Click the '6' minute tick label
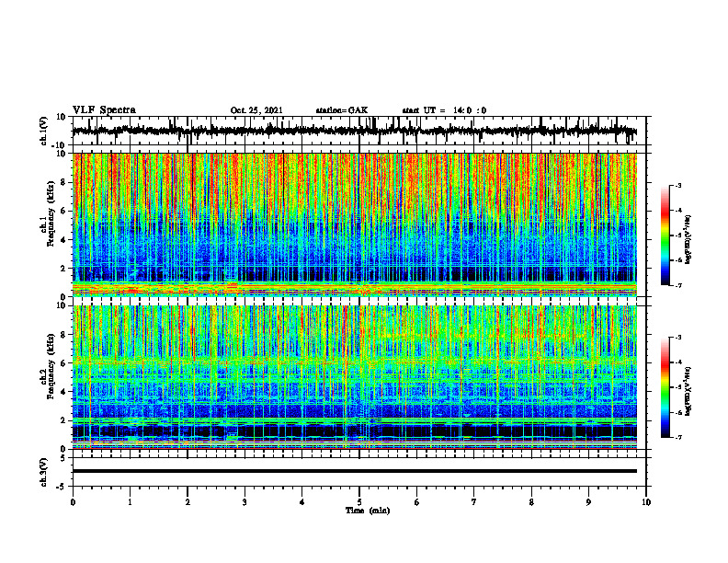728x563 pixels. 417,502
